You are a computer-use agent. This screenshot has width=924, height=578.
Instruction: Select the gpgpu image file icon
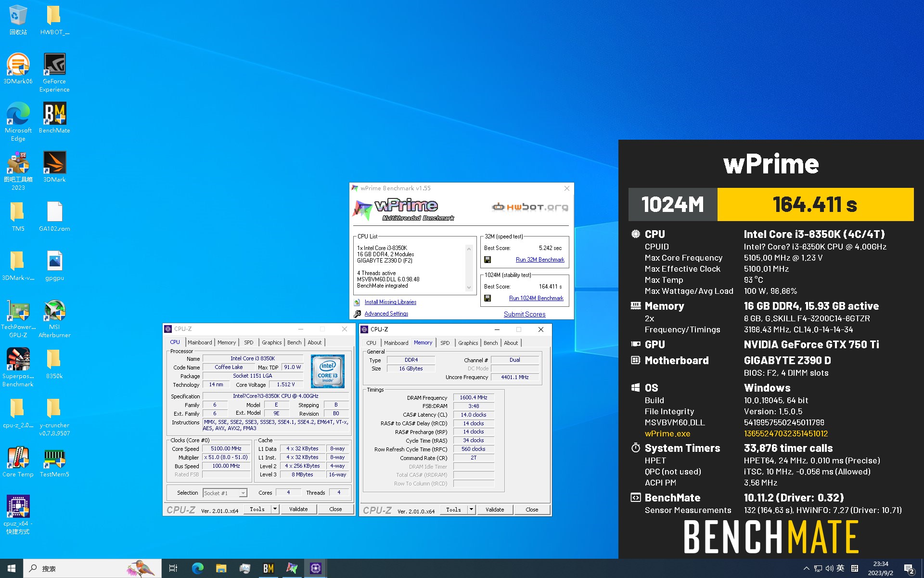[x=54, y=265]
